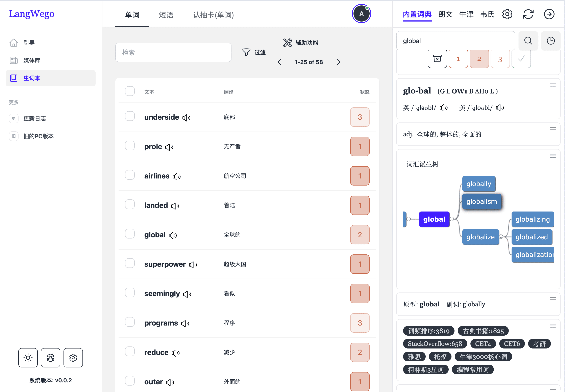Open 旧的PC版本 link
The image size is (565, 392).
pyautogui.click(x=50, y=136)
